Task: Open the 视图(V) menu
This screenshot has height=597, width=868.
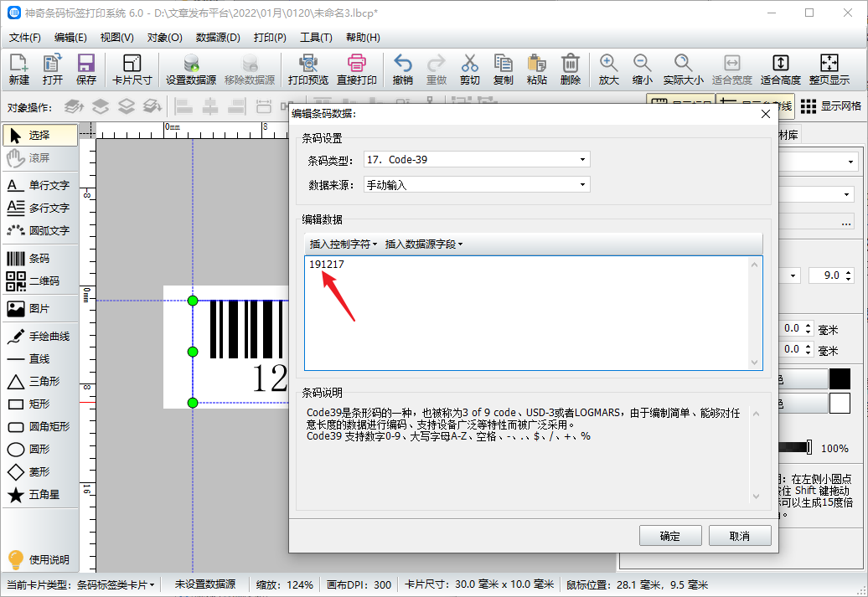Action: (x=116, y=38)
